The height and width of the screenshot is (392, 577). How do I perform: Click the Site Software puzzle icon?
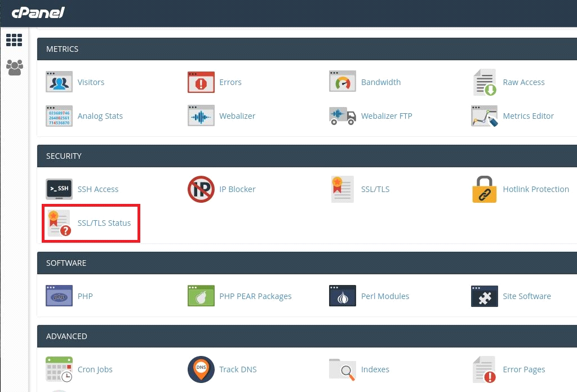click(484, 296)
